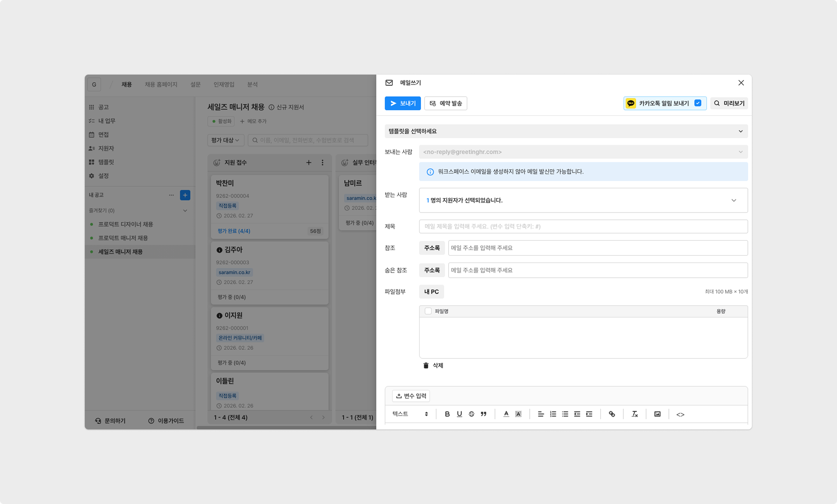
Task: Insert a blockquote using the quote icon
Action: click(x=483, y=414)
